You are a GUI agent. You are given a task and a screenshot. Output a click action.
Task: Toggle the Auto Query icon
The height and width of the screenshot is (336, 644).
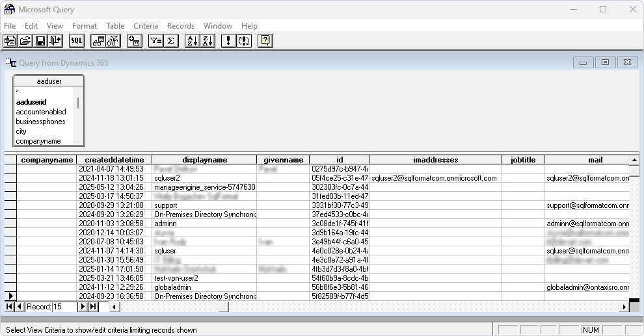[244, 40]
